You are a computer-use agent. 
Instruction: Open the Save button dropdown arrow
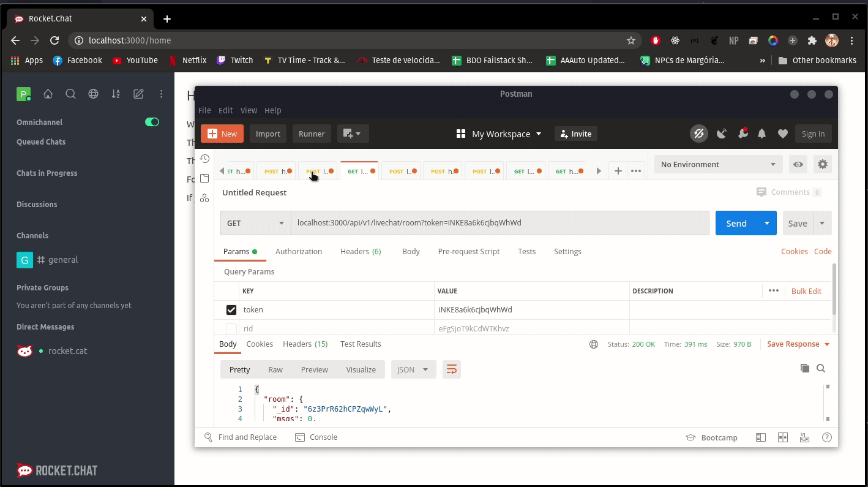(822, 223)
